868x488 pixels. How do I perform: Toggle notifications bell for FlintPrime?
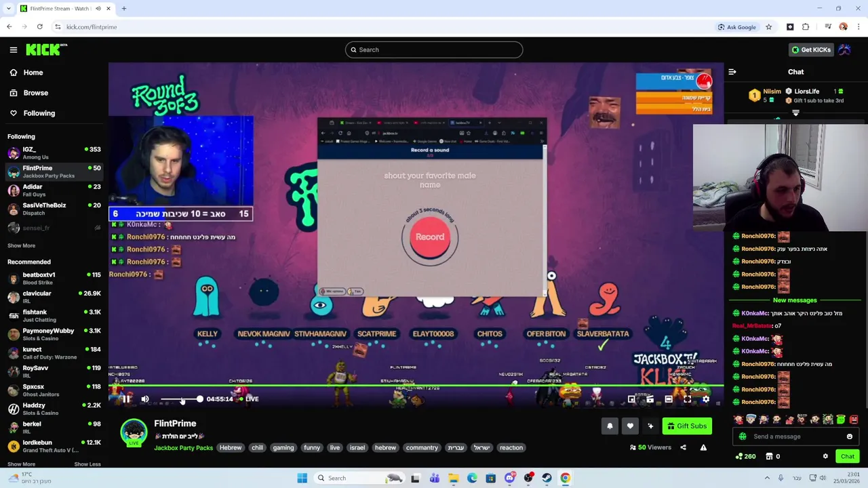click(x=610, y=426)
